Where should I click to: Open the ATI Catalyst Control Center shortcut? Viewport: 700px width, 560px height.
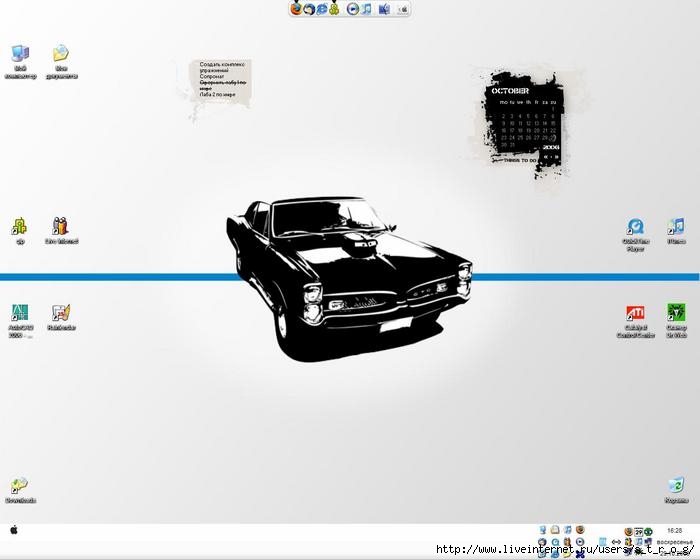click(x=635, y=321)
